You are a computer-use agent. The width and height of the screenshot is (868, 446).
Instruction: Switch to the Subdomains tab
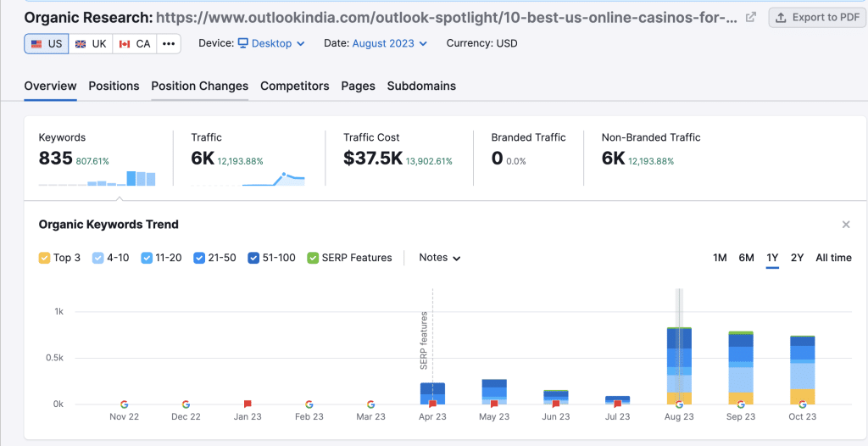tap(422, 86)
